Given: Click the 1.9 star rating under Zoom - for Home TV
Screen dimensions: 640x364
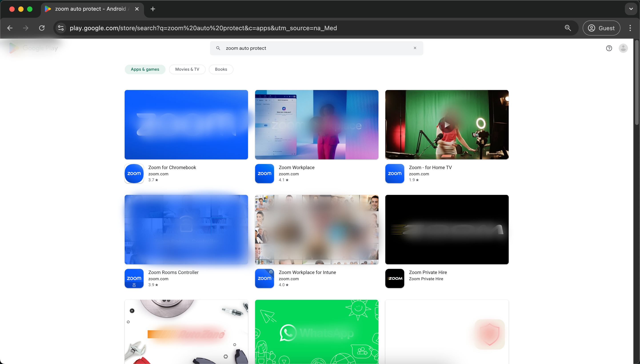Looking at the screenshot, I should point(414,180).
